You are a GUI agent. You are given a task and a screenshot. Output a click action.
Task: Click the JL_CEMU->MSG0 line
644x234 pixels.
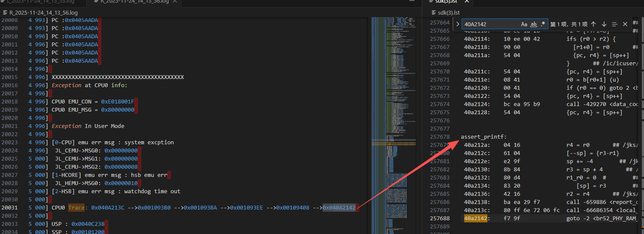[96, 150]
